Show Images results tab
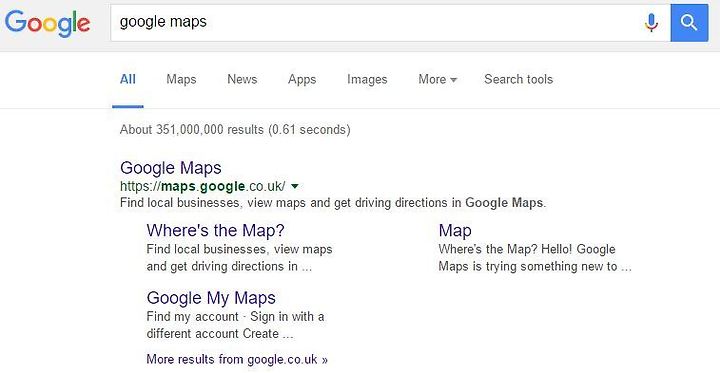Screen dimensions: 720x373 tap(367, 80)
